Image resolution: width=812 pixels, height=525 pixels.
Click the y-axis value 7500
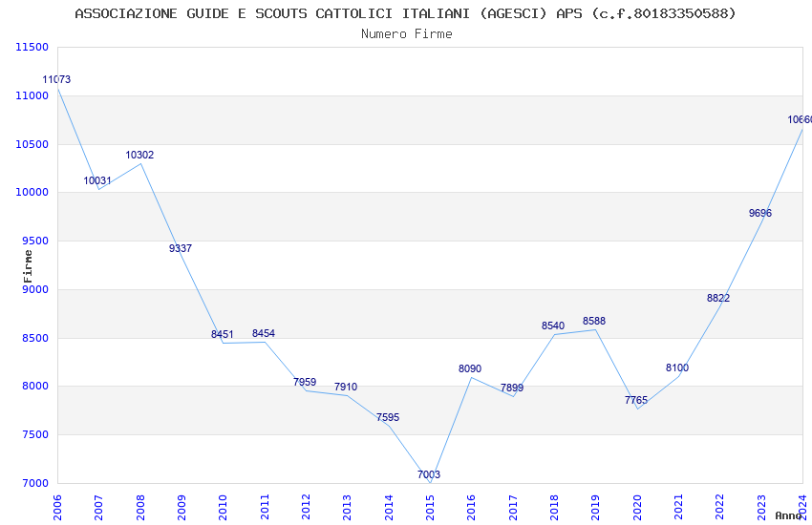[34, 435]
